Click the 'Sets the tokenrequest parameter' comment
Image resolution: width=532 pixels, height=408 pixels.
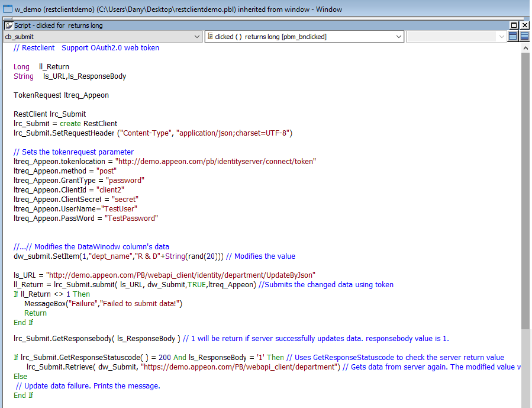point(73,152)
